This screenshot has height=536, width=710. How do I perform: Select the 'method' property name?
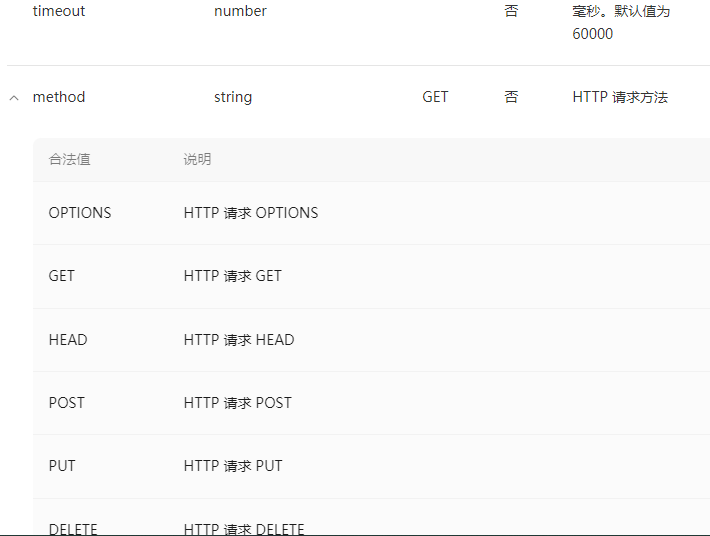59,97
